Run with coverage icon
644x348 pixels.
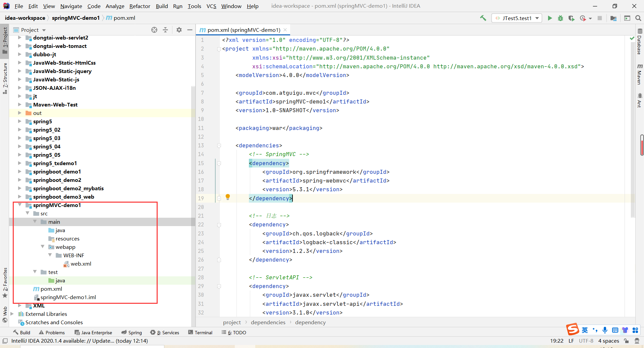click(571, 18)
